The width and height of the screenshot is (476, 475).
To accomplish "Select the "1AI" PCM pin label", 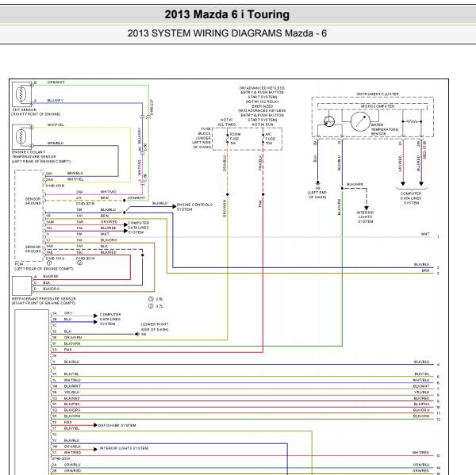I will coord(49,228).
